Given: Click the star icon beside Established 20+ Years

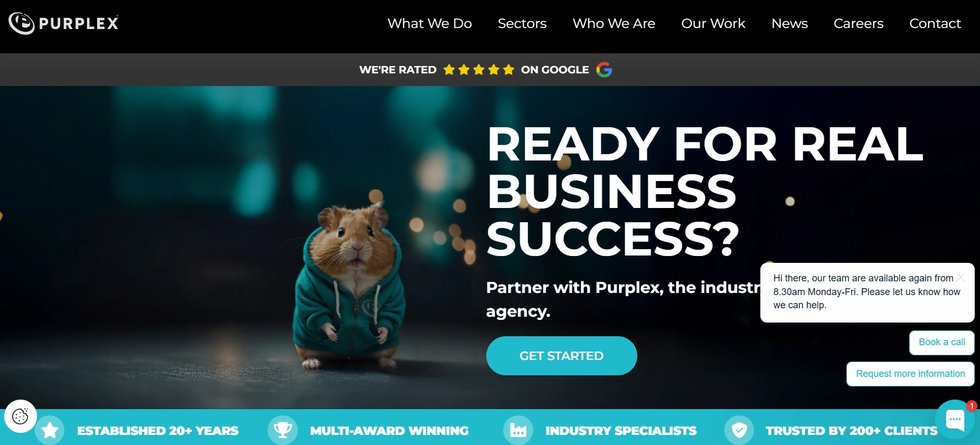Looking at the screenshot, I should click(x=50, y=430).
